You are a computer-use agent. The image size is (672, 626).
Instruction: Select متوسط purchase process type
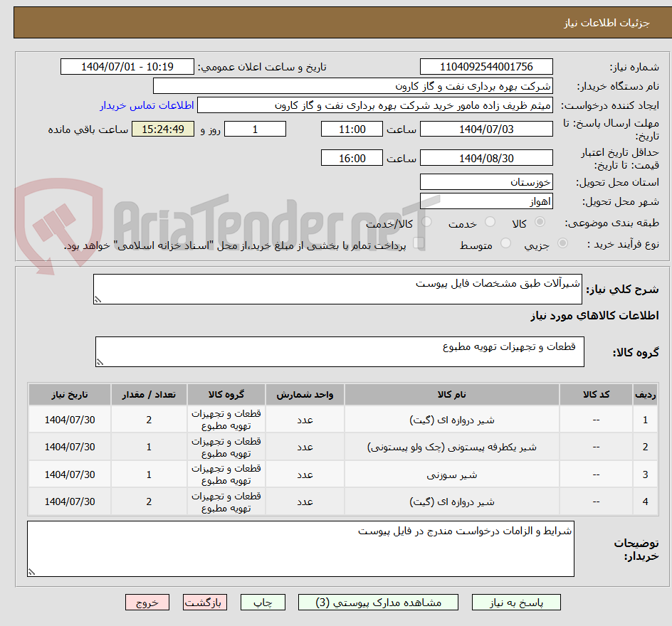pos(505,243)
